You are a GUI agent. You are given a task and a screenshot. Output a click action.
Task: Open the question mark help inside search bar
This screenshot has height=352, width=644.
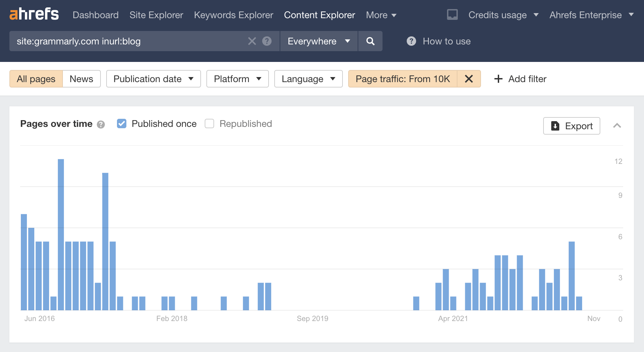[267, 41]
